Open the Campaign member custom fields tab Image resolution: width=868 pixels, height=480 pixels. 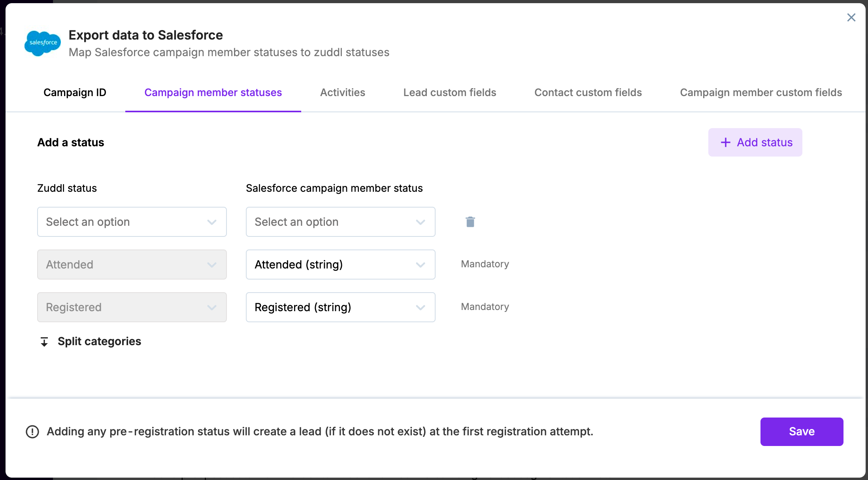[x=760, y=93]
